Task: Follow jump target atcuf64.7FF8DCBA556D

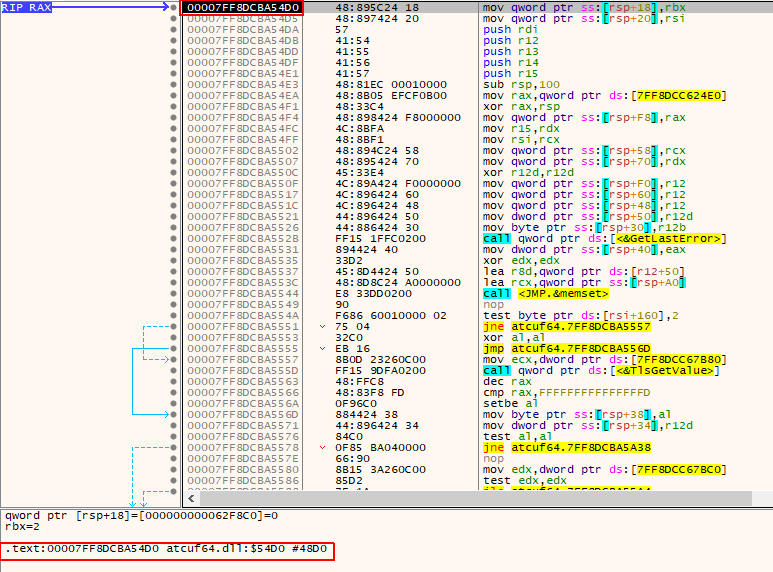Action: pyautogui.click(x=581, y=348)
